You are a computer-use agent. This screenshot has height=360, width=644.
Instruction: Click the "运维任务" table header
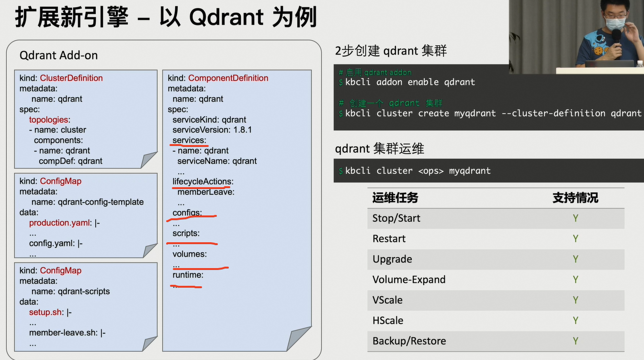[395, 198]
